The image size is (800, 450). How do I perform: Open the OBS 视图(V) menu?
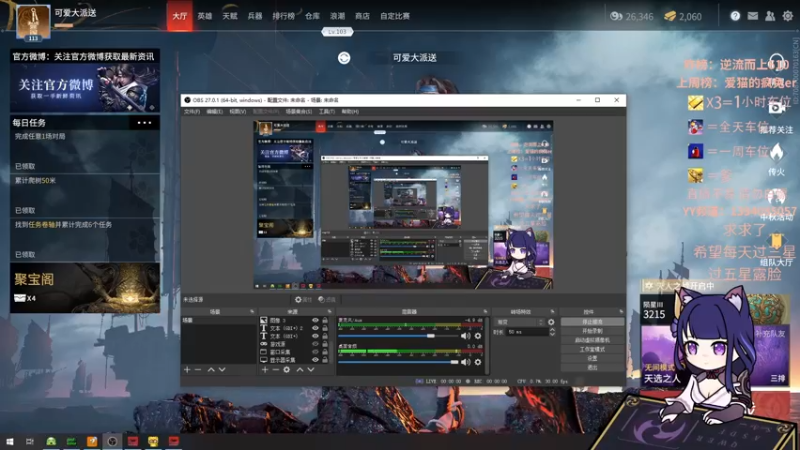click(238, 112)
